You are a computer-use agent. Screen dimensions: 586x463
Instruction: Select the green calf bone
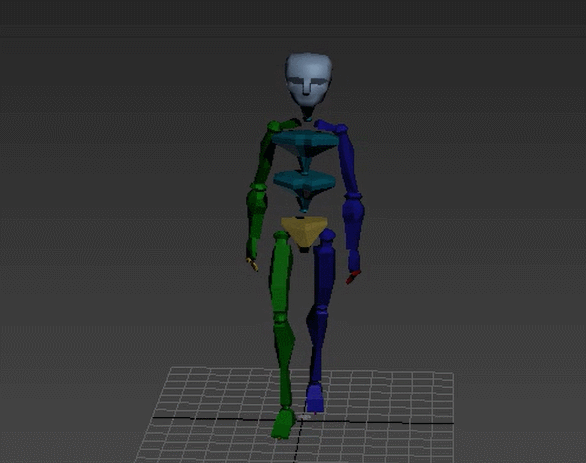(x=284, y=362)
